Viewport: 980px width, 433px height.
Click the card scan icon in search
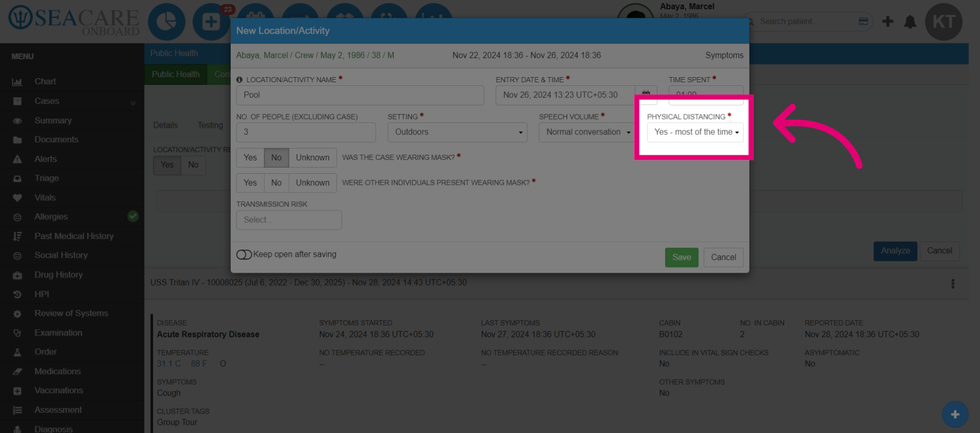[863, 21]
